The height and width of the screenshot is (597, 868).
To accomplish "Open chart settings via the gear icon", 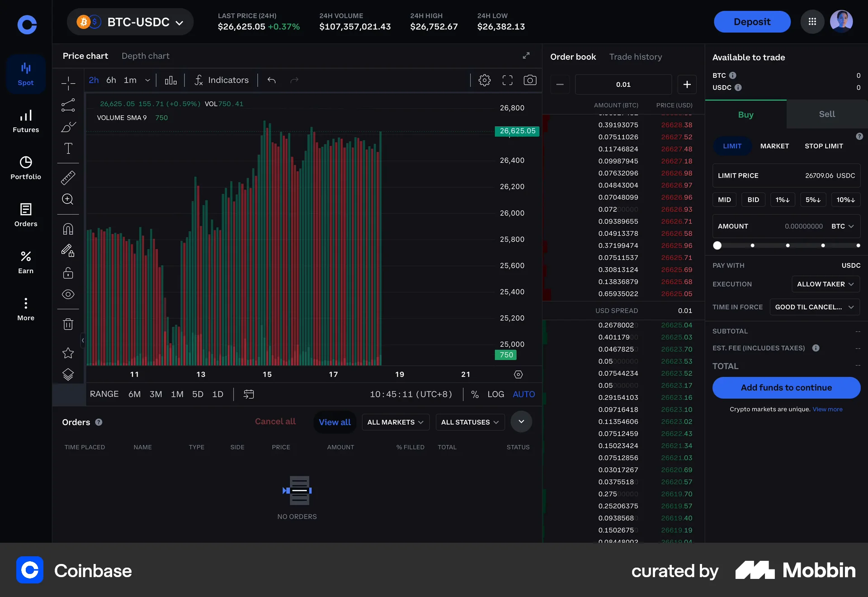I will [485, 80].
